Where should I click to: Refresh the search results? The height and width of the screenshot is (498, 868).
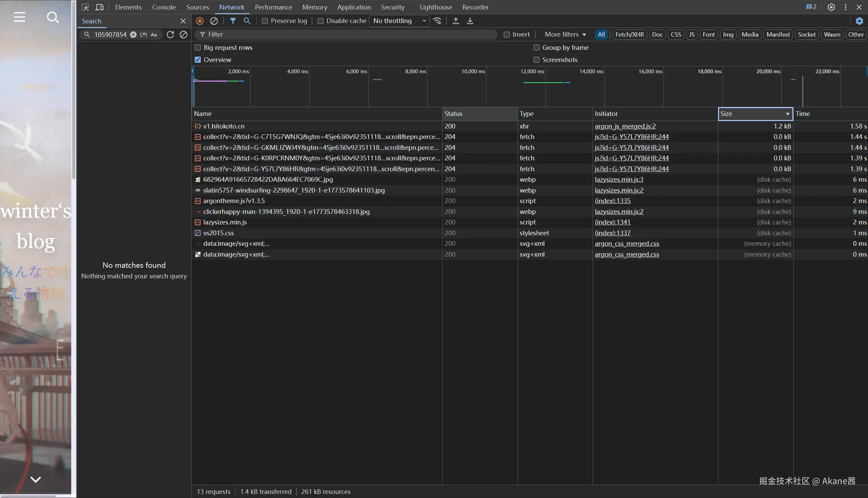click(x=170, y=35)
